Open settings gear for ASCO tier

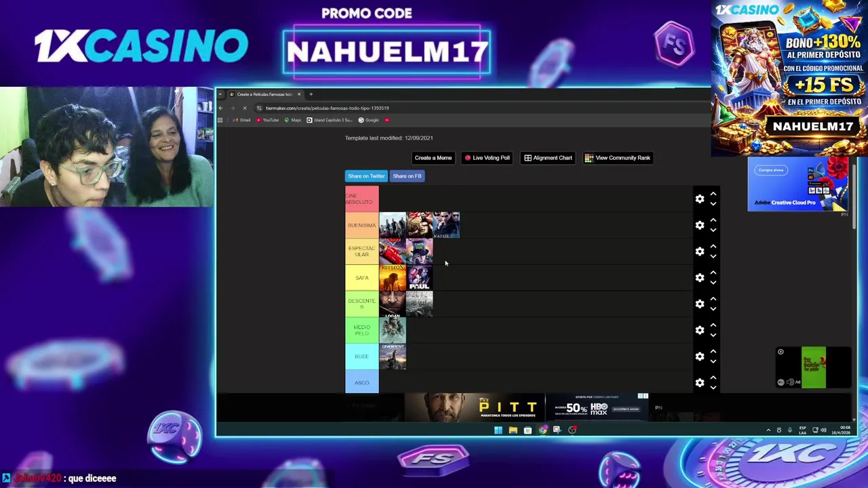click(699, 382)
